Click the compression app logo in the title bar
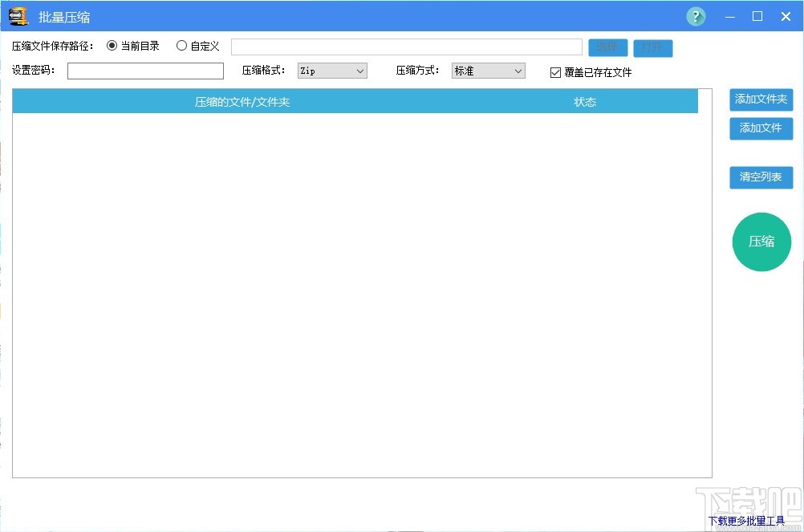The width and height of the screenshot is (804, 532). [17, 16]
